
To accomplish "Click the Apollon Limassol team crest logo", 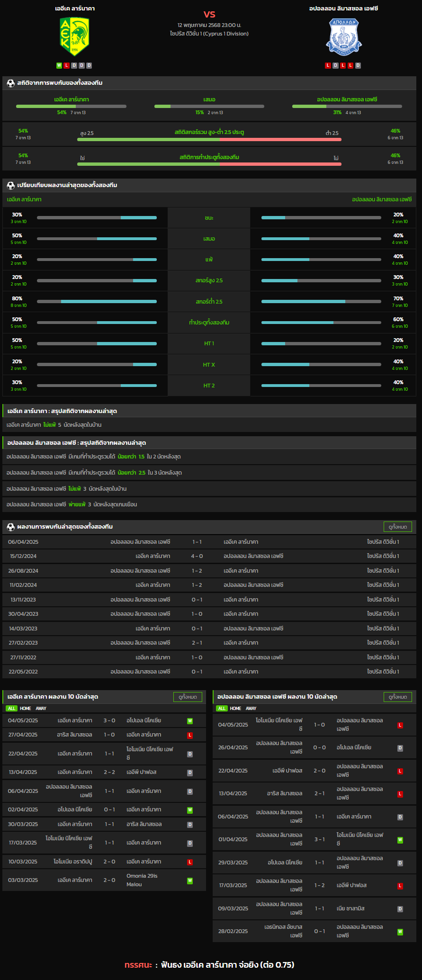I will click(344, 36).
